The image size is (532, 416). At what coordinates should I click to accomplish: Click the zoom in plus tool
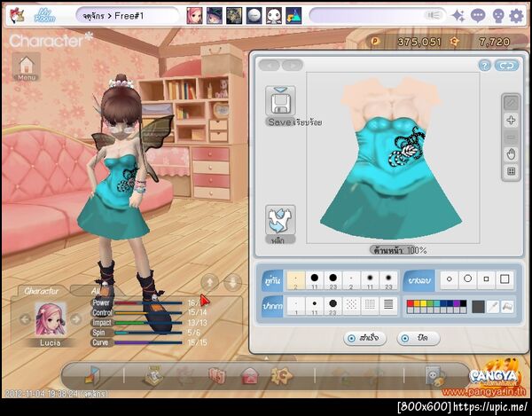tap(511, 120)
